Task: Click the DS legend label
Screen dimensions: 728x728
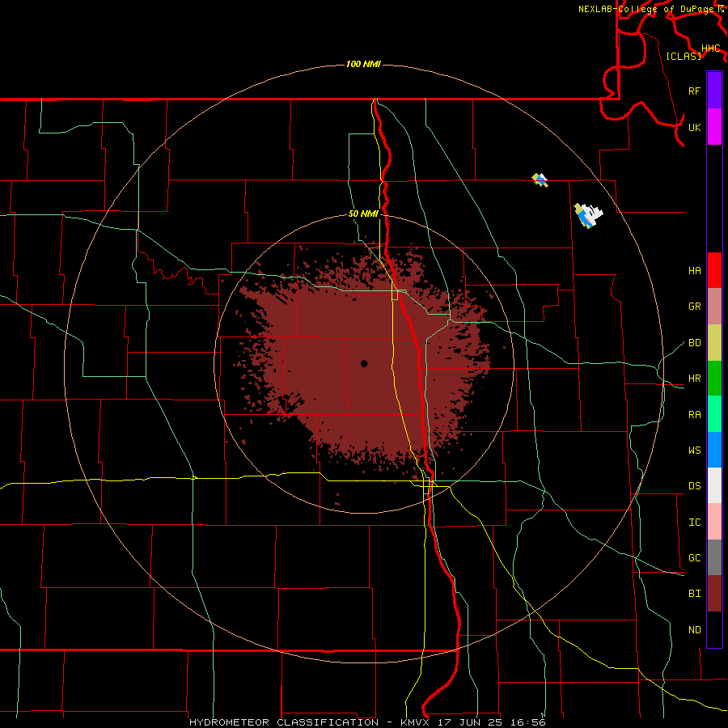Action: pos(695,485)
